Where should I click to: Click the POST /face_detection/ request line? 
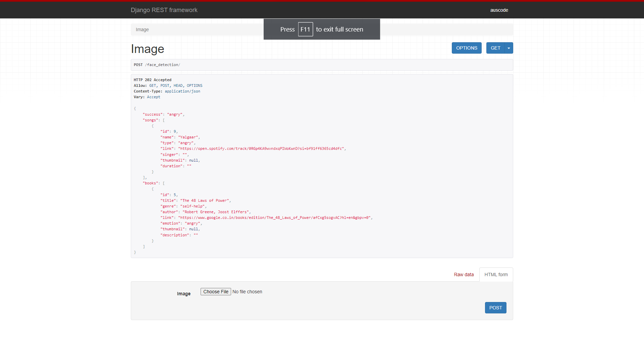[x=157, y=65]
